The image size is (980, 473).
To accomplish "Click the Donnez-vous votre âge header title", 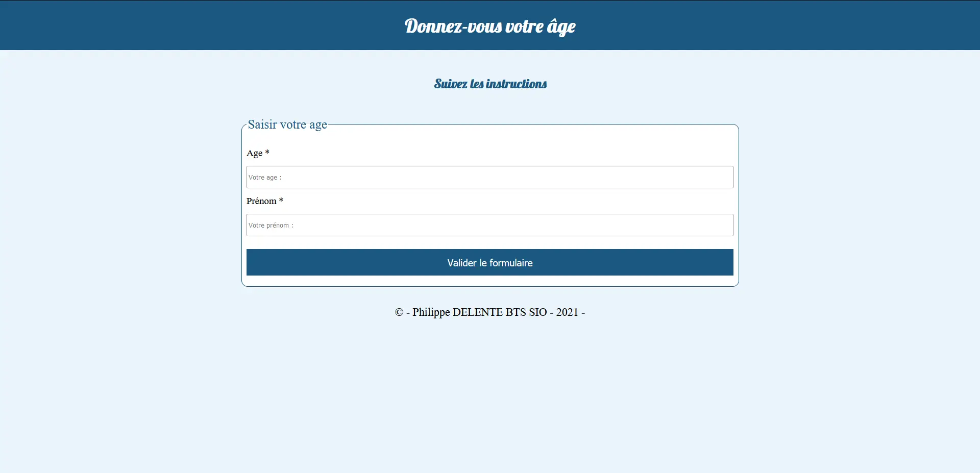I will (x=489, y=26).
